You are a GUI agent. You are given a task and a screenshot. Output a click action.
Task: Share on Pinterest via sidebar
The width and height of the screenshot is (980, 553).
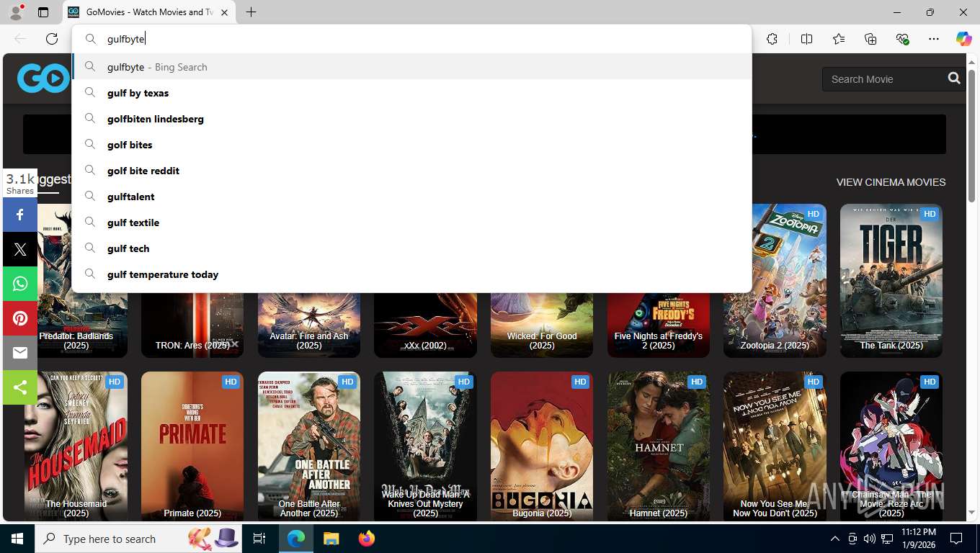(x=20, y=318)
